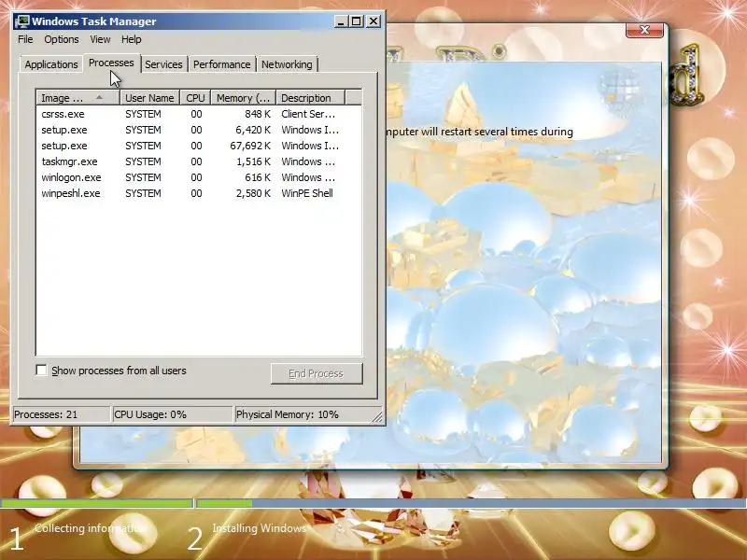This screenshot has width=747, height=560.
Task: Sort by Description column header
Action: 310,98
